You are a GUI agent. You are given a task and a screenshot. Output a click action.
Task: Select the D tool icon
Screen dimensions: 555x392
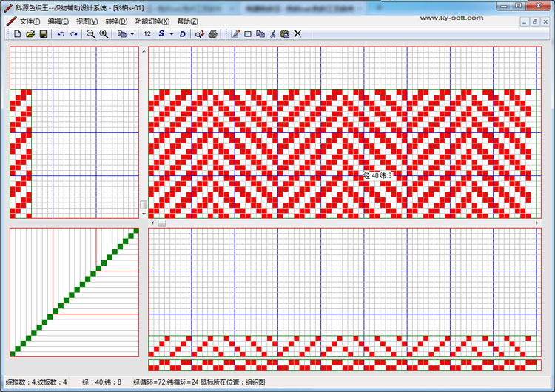(182, 34)
